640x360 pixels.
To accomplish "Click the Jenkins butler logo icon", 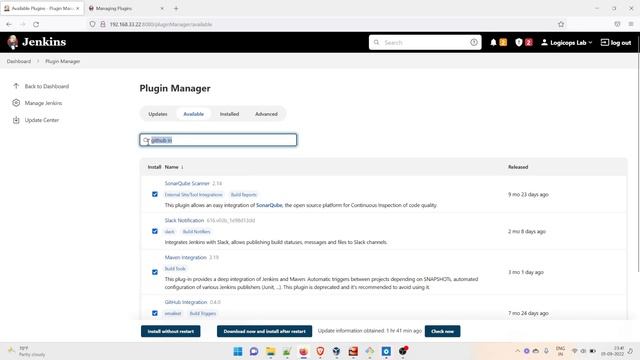I will (x=13, y=42).
